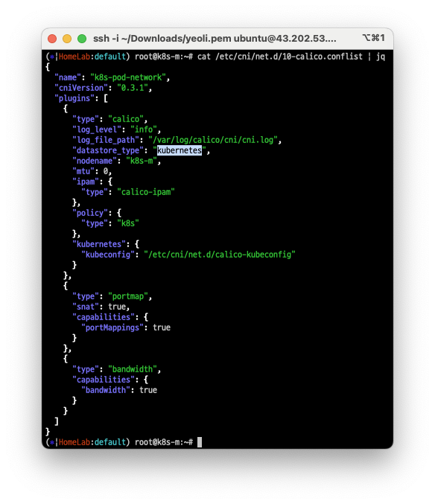Click the cat command path 10-calico.conflist
435x504 pixels.
click(x=289, y=57)
